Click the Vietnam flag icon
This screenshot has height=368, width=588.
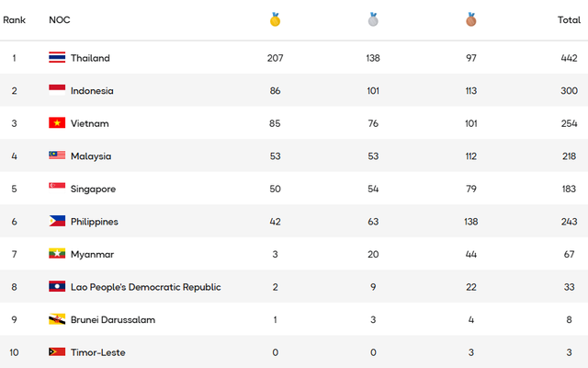point(57,123)
